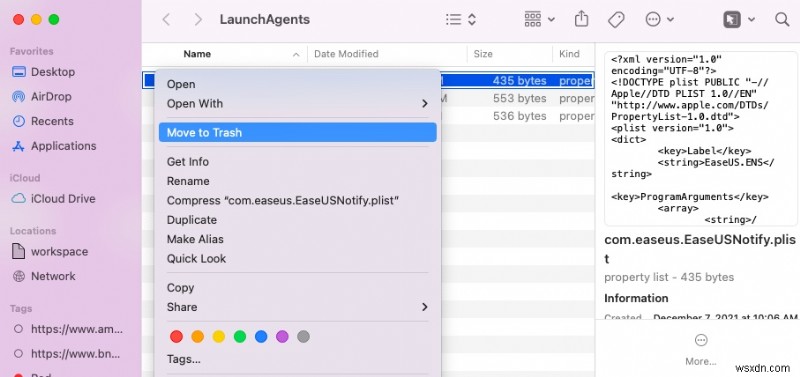Open the list view switcher
Viewport: 800px width, 377px height.
(461, 20)
